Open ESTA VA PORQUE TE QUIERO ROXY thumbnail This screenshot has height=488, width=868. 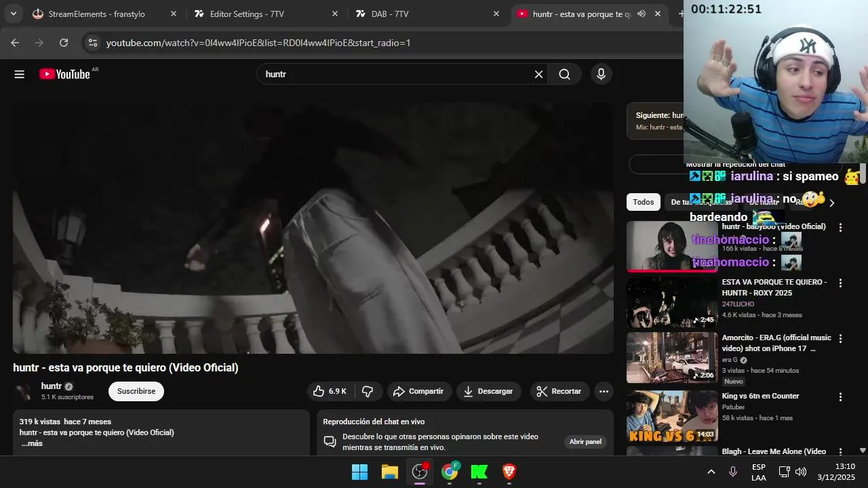click(672, 302)
